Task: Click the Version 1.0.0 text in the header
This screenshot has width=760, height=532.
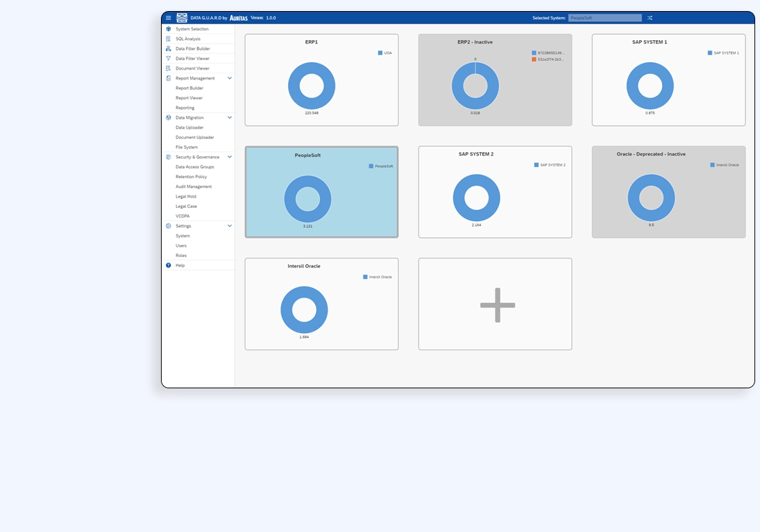Action: tap(263, 18)
